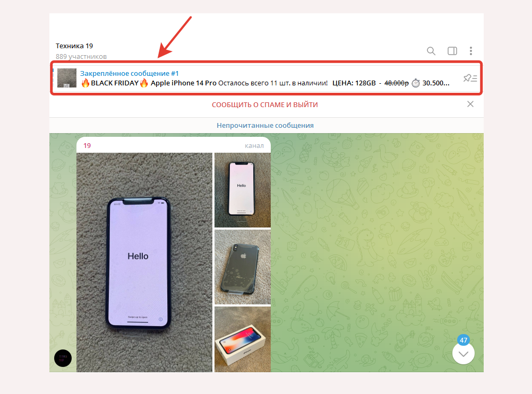This screenshot has width=532, height=394.
Task: Click the канал label in message header
Action: pos(254,146)
